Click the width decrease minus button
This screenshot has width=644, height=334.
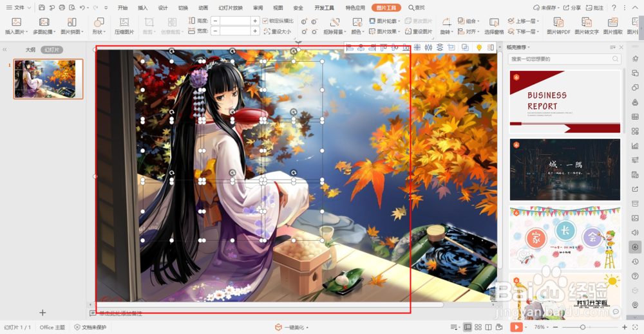click(215, 31)
